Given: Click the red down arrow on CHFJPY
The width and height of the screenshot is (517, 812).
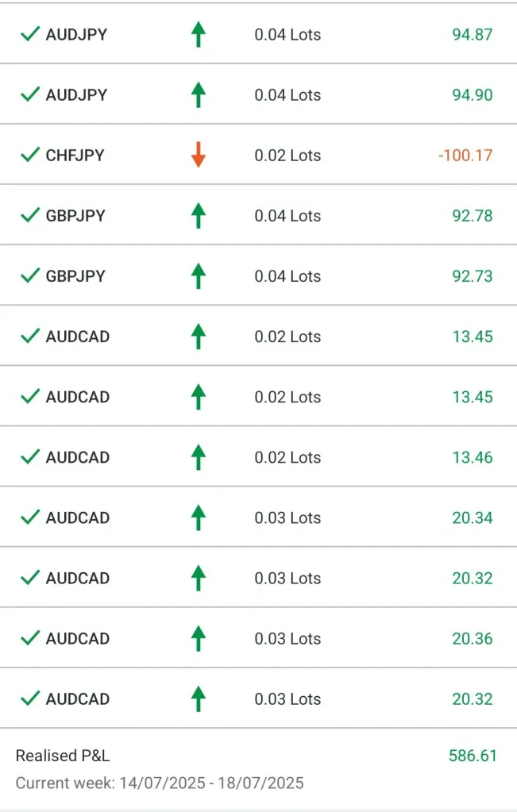Looking at the screenshot, I should click(199, 156).
